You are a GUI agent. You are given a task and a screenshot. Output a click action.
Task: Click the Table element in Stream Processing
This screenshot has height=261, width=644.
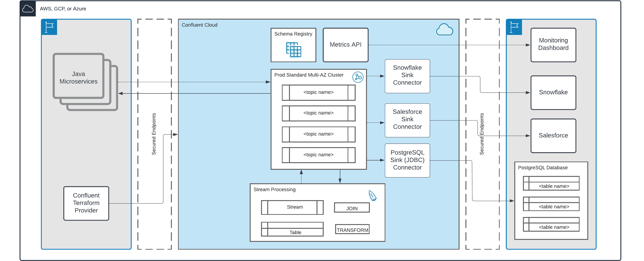click(292, 229)
